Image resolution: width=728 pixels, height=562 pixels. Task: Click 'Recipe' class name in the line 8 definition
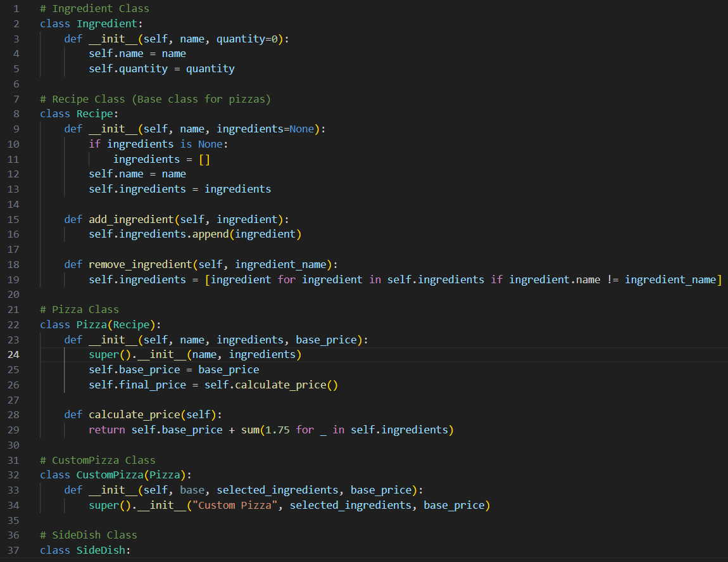tap(95, 114)
